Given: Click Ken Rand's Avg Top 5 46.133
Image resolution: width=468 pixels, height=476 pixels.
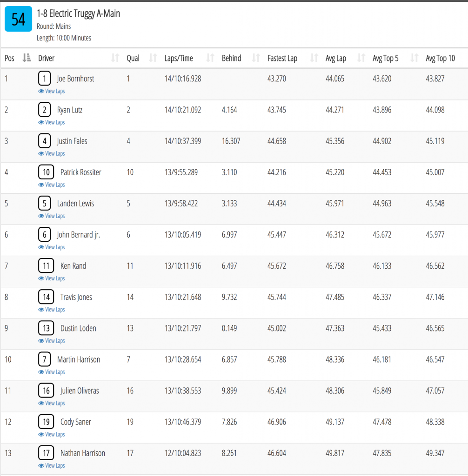Looking at the screenshot, I should coord(382,266).
